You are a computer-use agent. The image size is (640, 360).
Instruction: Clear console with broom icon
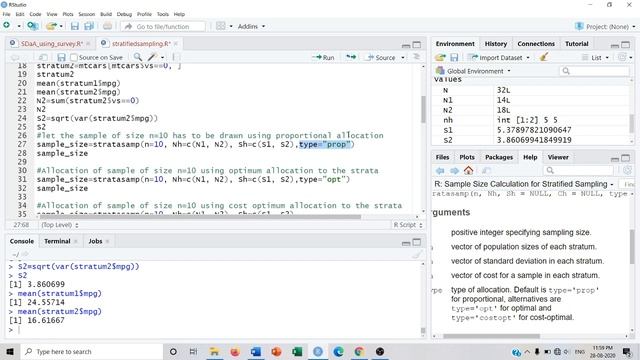coord(416,255)
